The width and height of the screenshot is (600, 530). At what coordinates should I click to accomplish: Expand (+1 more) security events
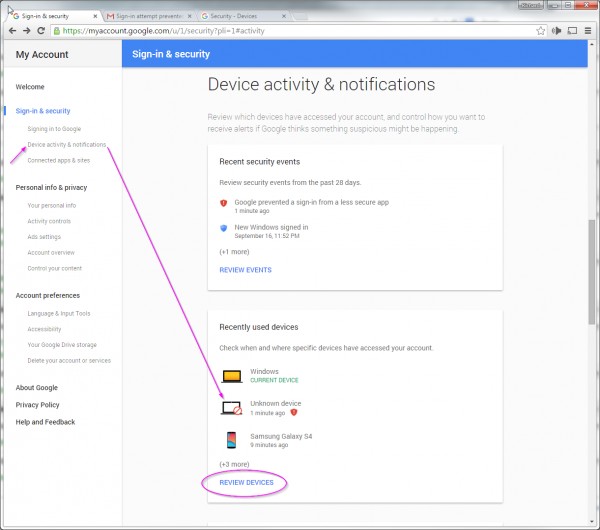click(x=234, y=252)
